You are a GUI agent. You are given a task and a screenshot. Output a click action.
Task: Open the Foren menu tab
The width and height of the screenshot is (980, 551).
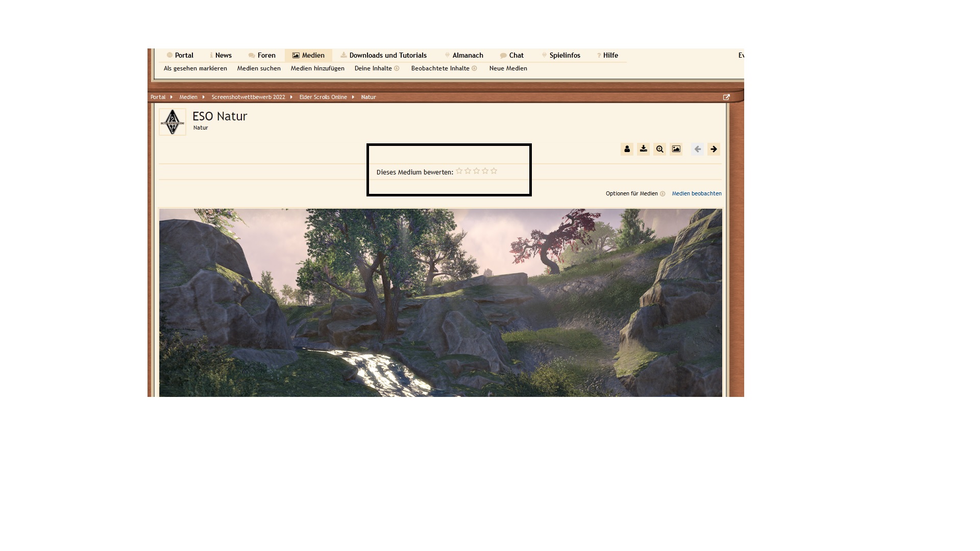click(262, 55)
